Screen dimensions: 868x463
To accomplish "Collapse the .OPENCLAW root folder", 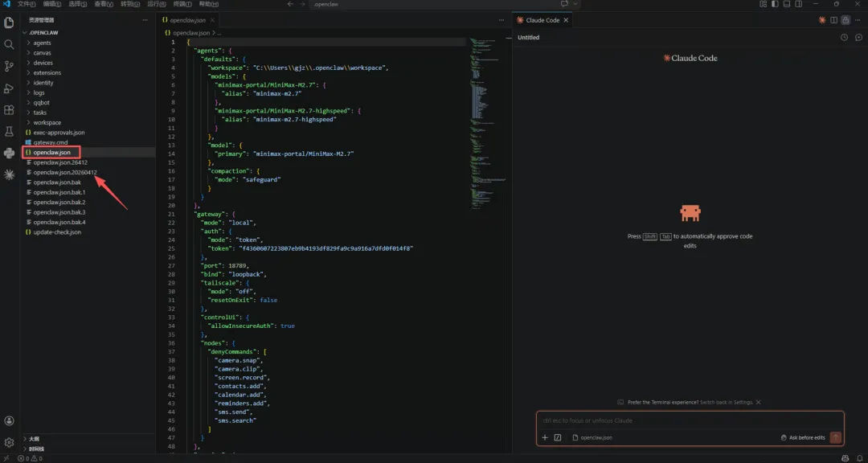I will [x=88, y=33].
